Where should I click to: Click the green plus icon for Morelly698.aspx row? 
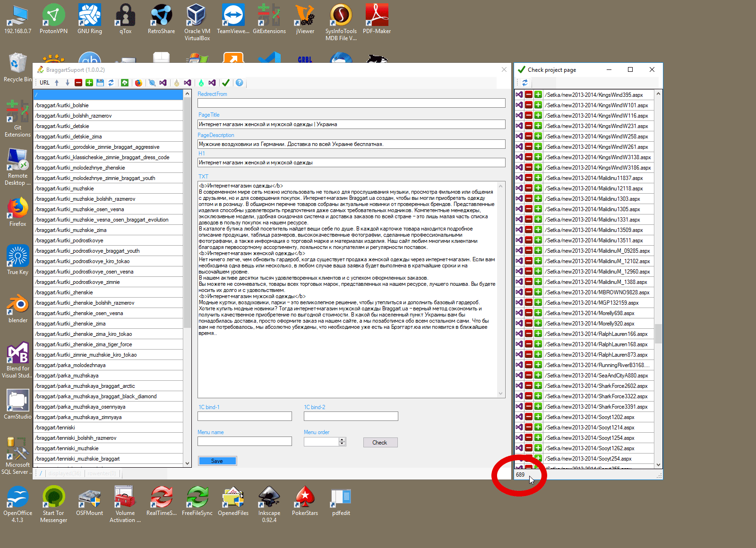[538, 313]
